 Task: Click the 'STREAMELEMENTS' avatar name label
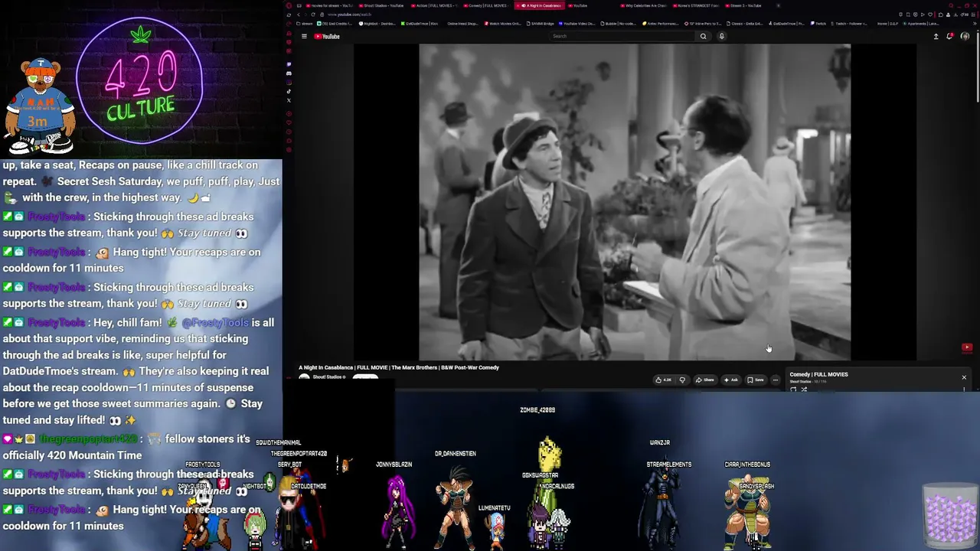(x=669, y=465)
